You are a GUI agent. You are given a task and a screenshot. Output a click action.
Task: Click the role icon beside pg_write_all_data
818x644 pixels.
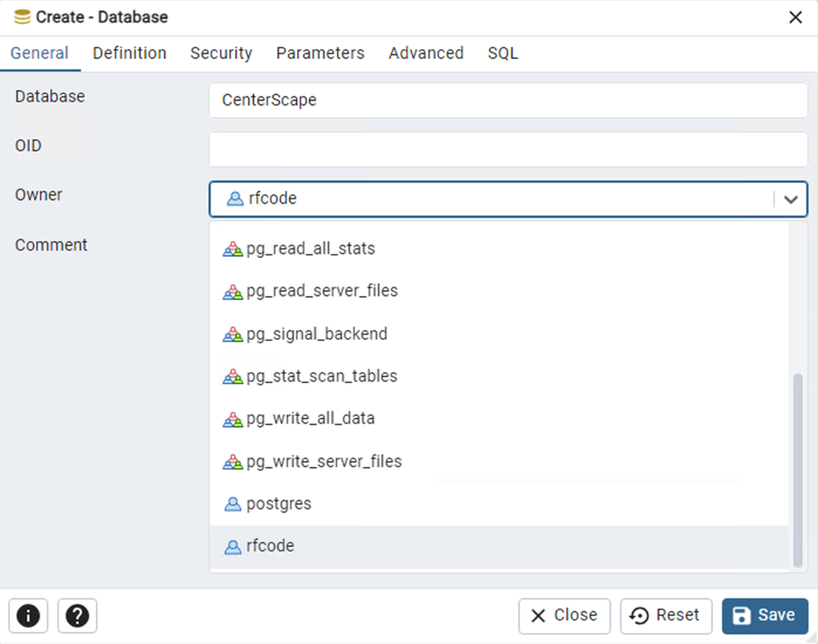click(x=233, y=419)
